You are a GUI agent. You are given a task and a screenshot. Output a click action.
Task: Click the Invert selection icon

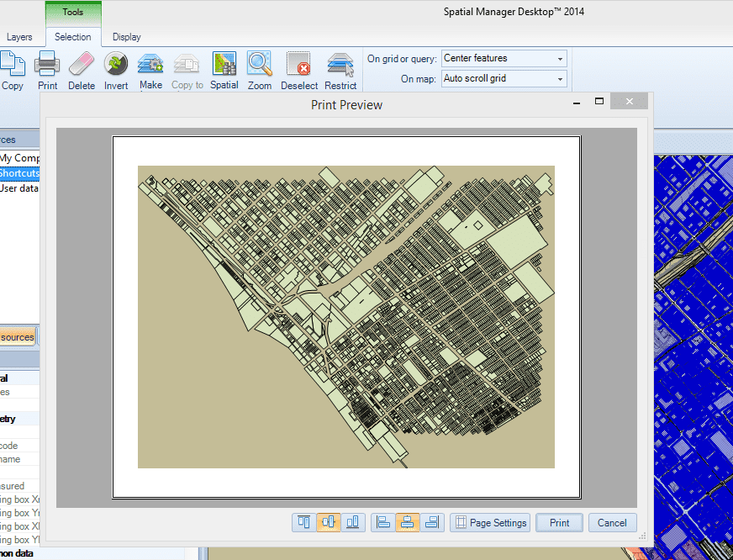pyautogui.click(x=116, y=67)
